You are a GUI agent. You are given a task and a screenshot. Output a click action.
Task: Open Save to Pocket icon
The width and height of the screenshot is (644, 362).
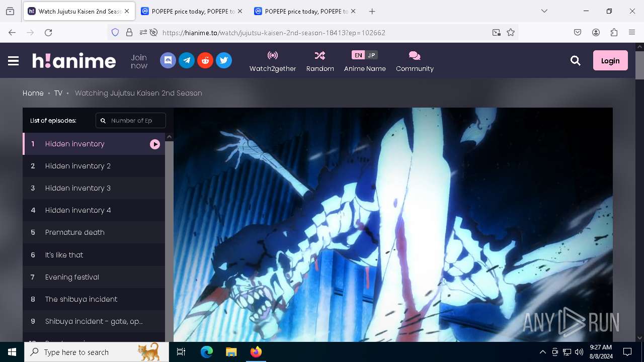click(578, 32)
